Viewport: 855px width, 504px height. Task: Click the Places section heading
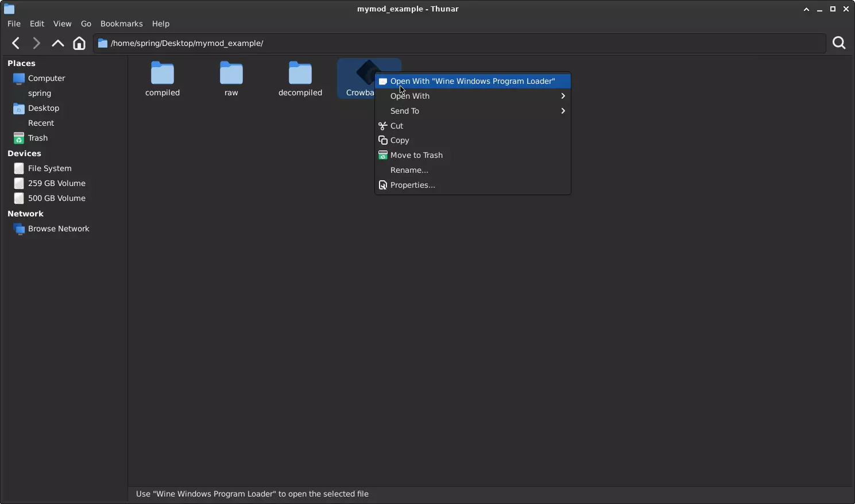coord(21,63)
